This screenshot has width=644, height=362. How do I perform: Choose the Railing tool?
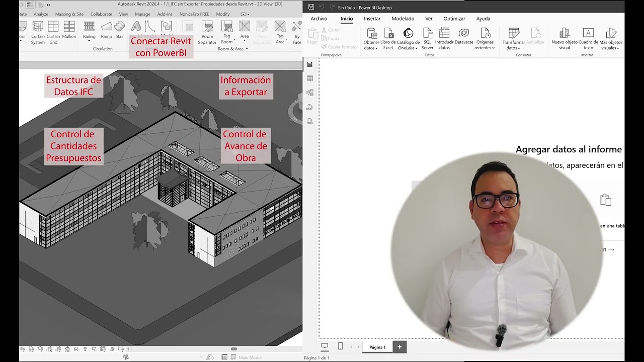89,30
